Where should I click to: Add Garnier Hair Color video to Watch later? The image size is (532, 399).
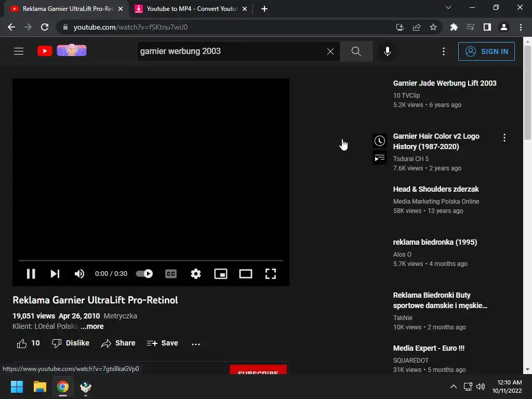tap(380, 141)
